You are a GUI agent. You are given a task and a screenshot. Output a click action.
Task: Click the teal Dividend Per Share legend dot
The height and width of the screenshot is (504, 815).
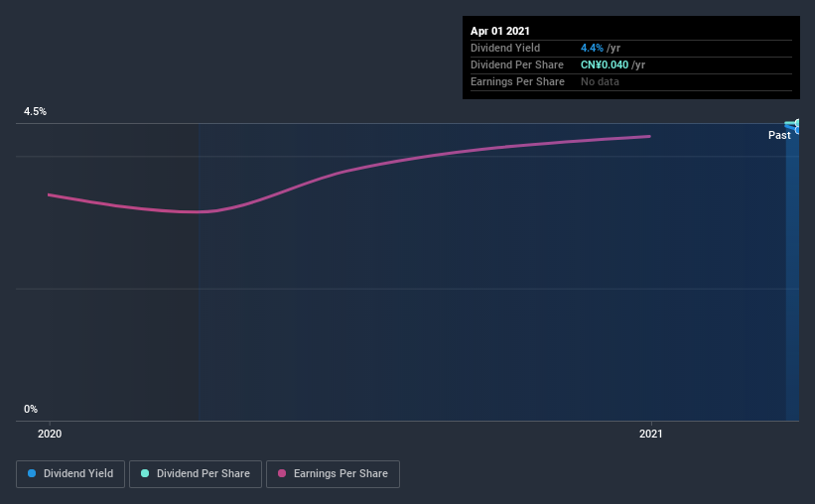(145, 473)
